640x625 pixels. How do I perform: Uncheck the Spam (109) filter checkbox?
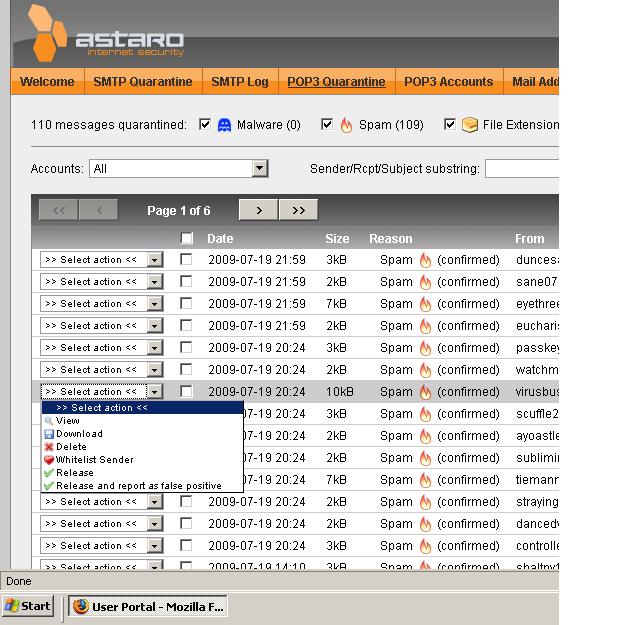327,124
